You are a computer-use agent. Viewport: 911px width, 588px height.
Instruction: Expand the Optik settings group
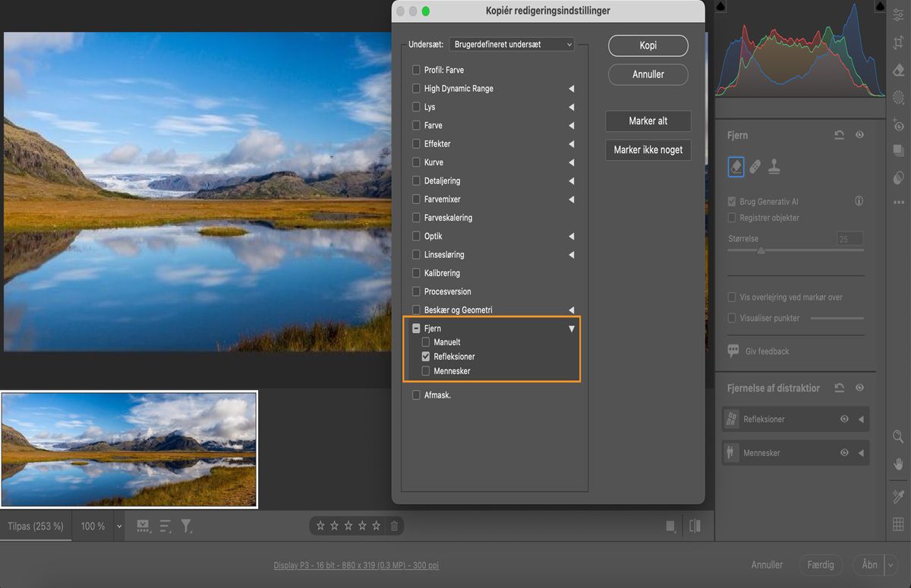pyautogui.click(x=572, y=237)
